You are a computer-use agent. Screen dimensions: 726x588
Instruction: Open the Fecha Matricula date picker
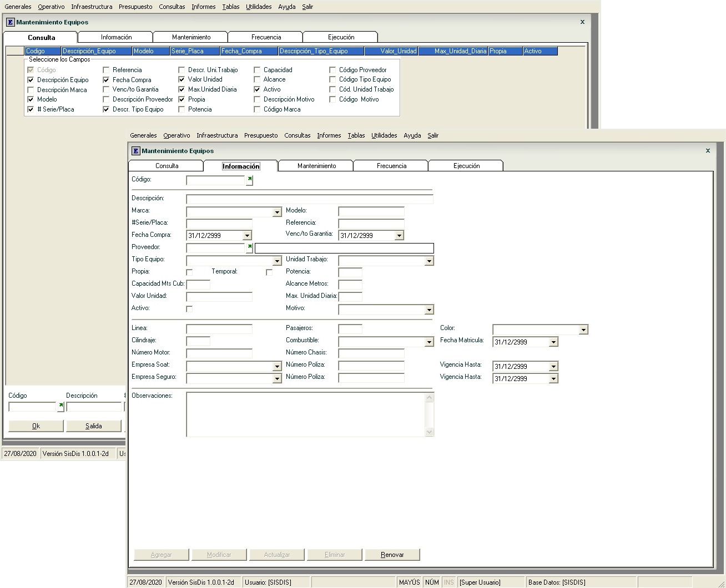pos(553,342)
